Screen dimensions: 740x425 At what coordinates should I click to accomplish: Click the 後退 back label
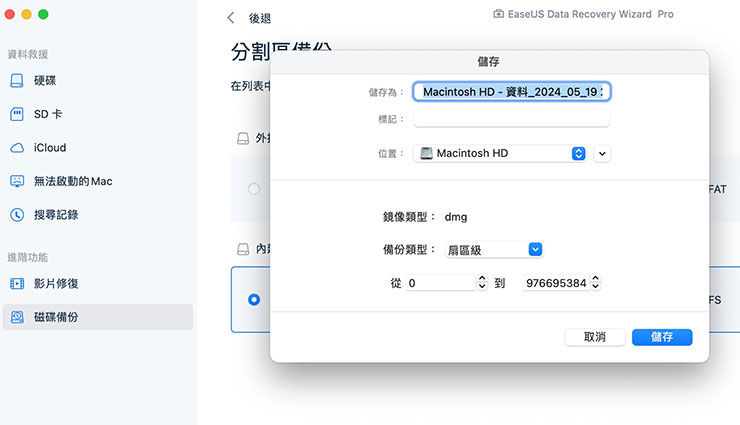pos(260,18)
